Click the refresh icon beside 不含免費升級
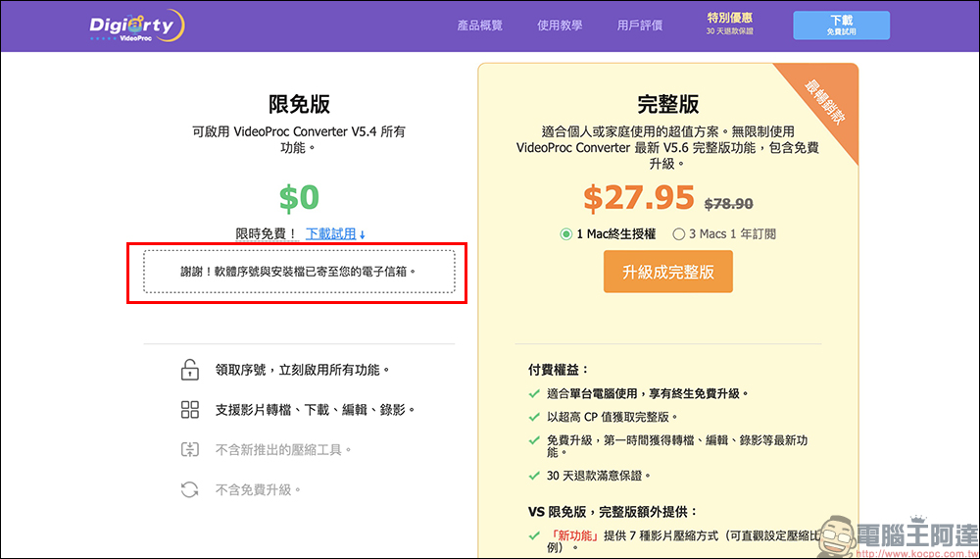The width and height of the screenshot is (980, 559). 189,489
